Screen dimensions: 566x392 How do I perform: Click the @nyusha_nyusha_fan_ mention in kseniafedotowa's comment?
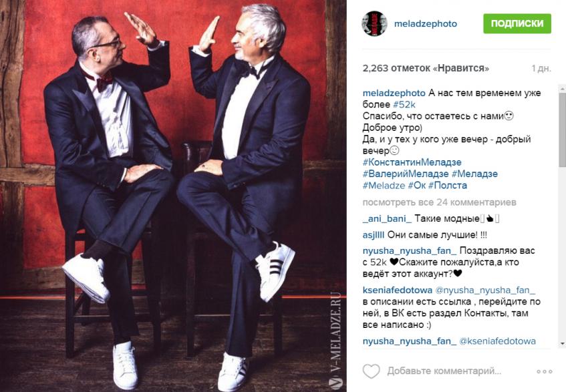(485, 290)
